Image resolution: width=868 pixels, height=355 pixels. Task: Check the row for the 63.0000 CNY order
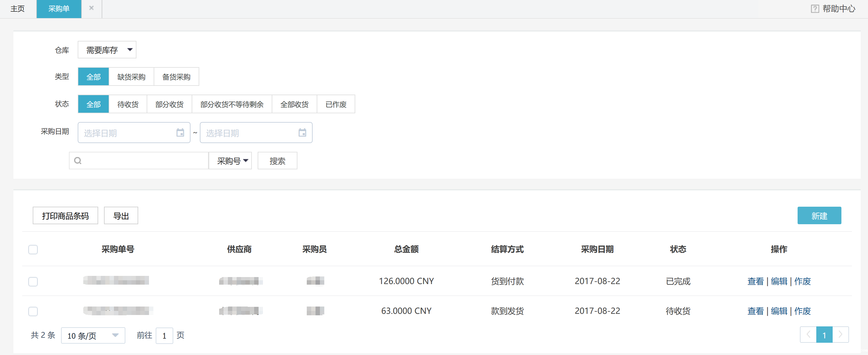[x=33, y=311]
